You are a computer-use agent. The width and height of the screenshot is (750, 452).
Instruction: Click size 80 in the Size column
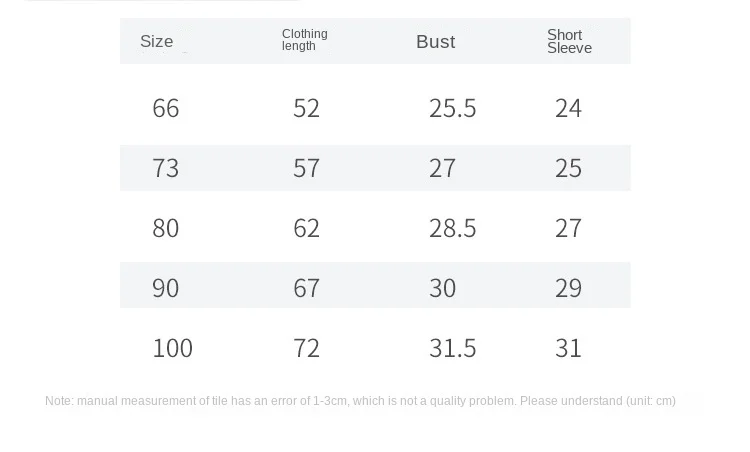166,228
